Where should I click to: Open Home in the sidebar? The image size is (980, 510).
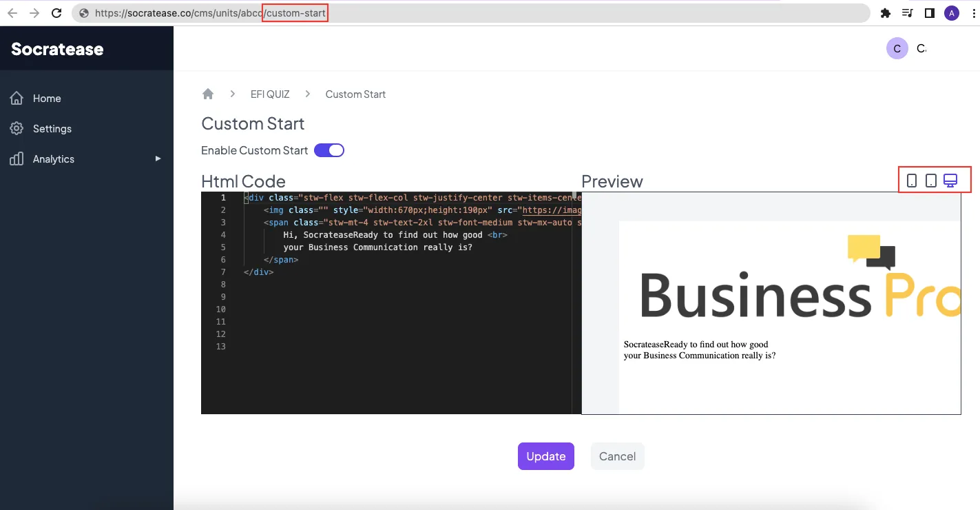pyautogui.click(x=47, y=99)
